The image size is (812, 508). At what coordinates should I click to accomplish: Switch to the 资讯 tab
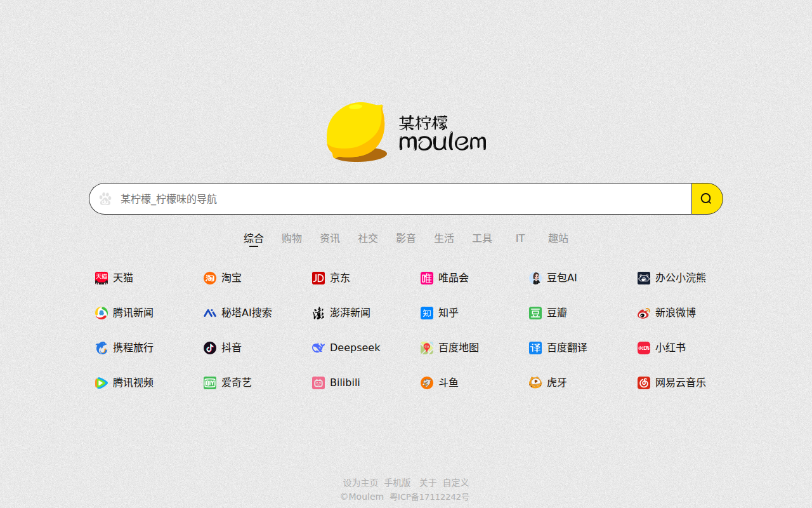click(330, 239)
